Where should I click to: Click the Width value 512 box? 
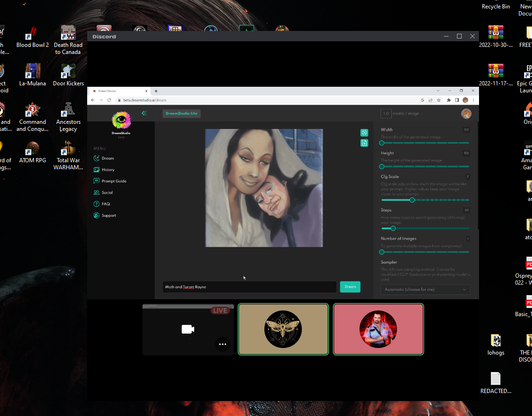(x=466, y=130)
